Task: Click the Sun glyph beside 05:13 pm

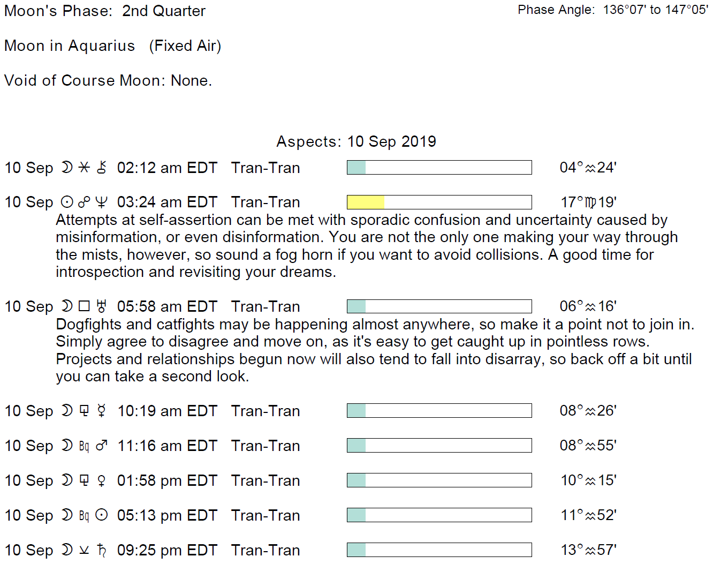Action: [101, 515]
